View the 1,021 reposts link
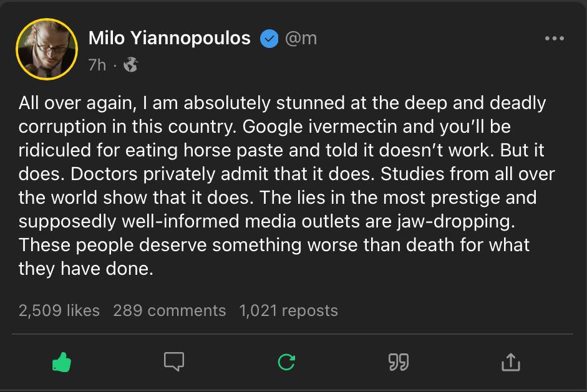 click(x=288, y=310)
